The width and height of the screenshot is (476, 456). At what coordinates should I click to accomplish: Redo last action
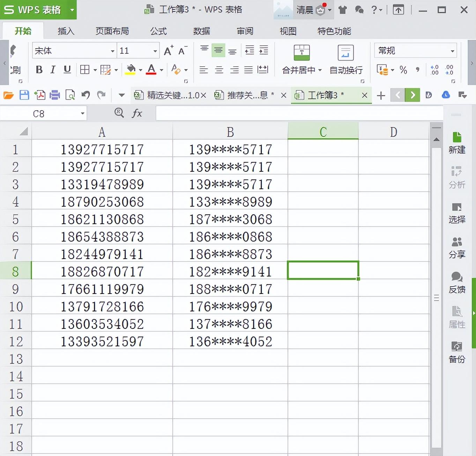[101, 95]
